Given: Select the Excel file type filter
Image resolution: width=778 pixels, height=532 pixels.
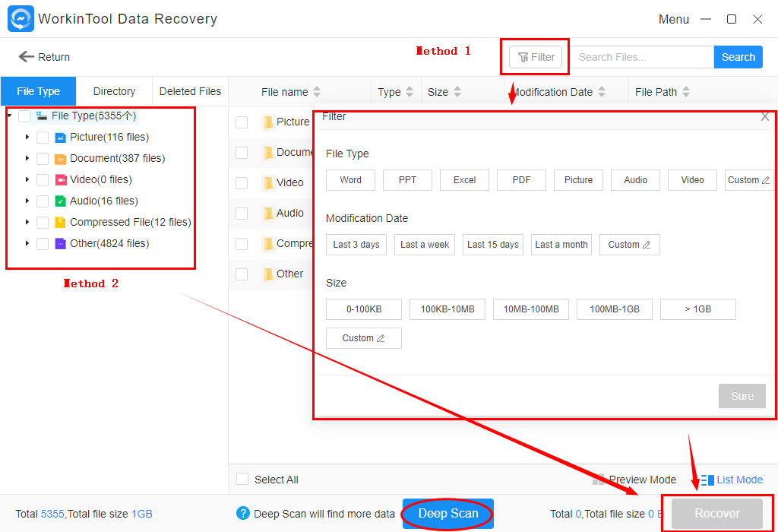Looking at the screenshot, I should [x=464, y=180].
